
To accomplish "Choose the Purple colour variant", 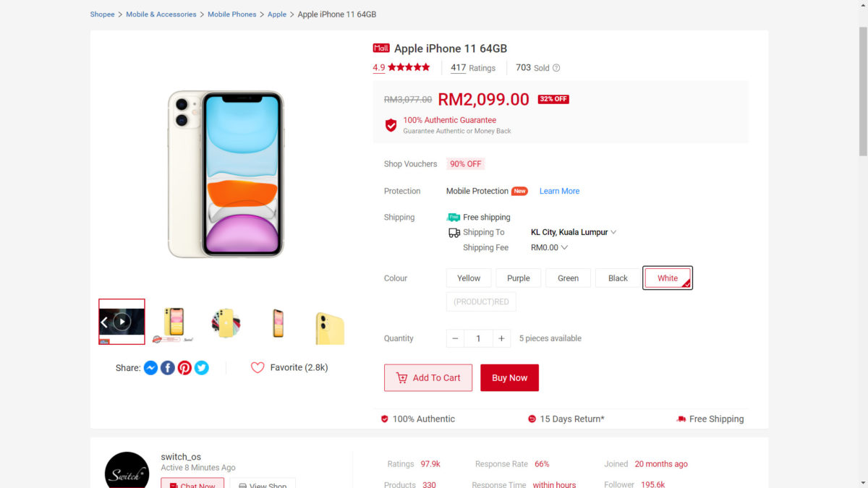I will [519, 278].
